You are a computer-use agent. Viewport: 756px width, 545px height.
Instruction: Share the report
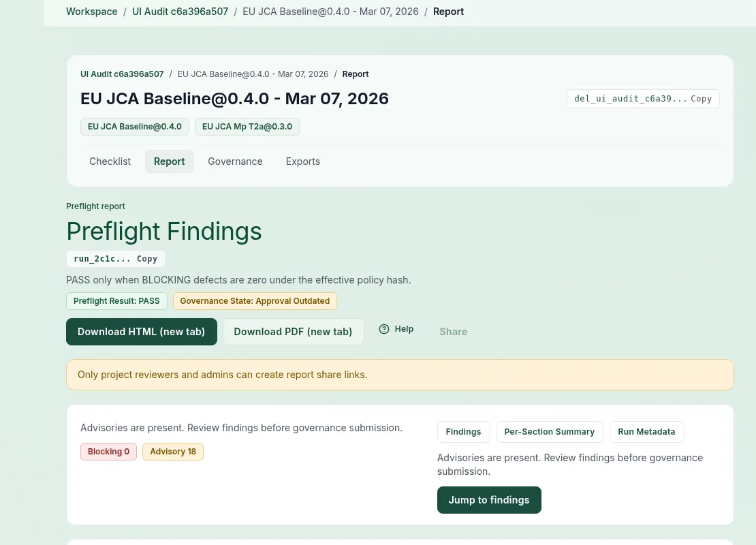[x=453, y=332]
